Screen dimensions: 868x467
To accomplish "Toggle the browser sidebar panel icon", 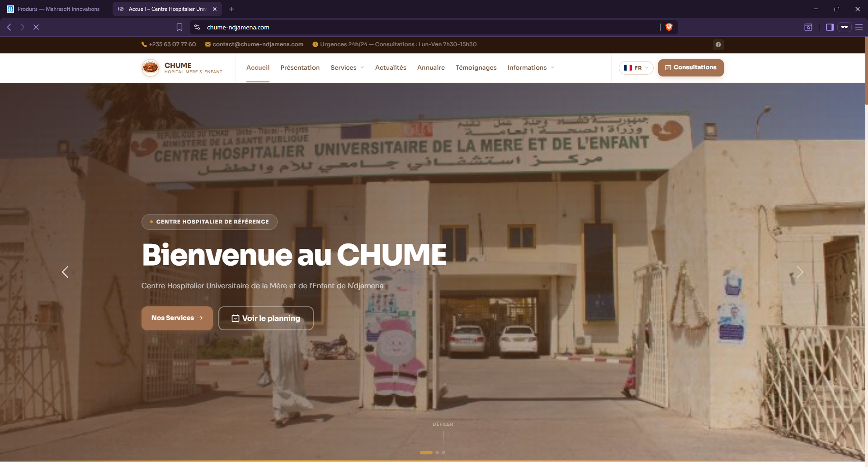I will pos(830,27).
